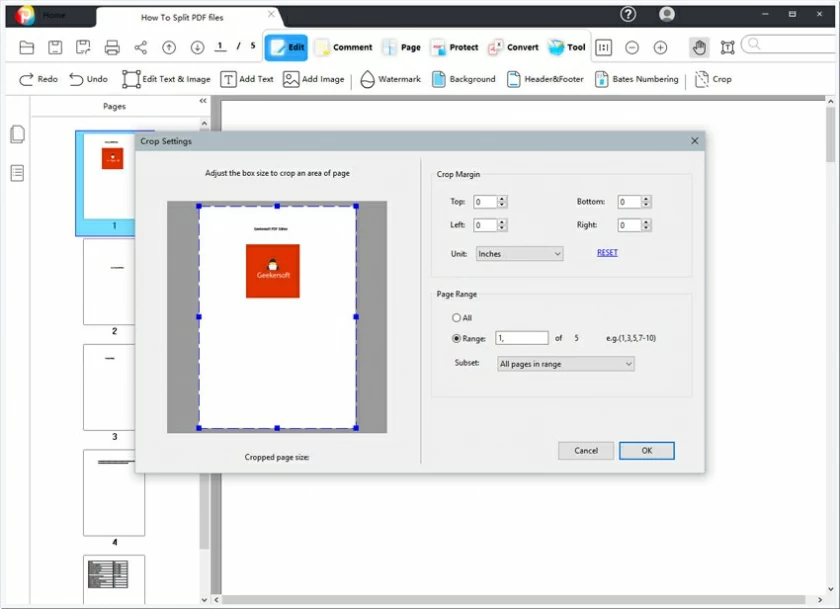The width and height of the screenshot is (840, 609).
Task: Select the All radio button
Action: coord(456,317)
